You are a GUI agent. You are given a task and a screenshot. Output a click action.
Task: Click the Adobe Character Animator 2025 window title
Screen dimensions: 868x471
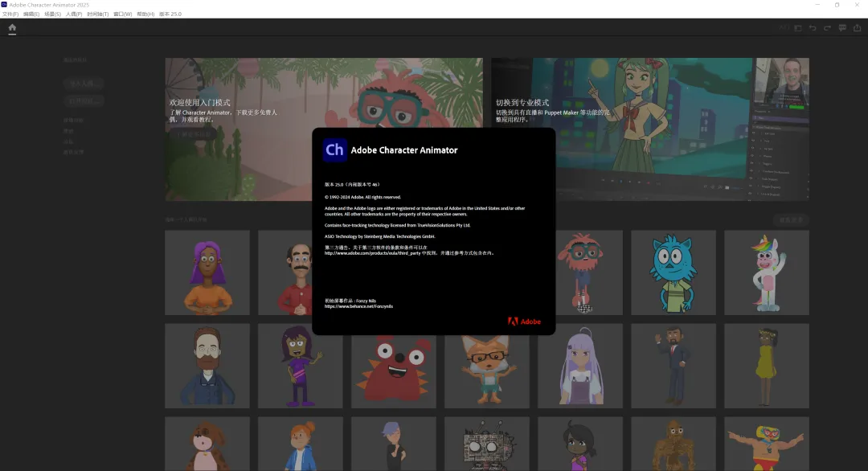tap(49, 5)
